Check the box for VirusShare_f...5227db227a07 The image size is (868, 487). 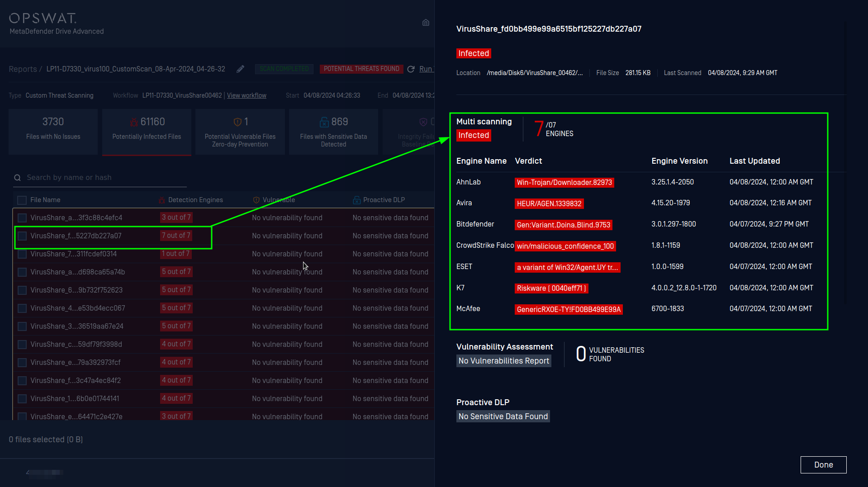pyautogui.click(x=22, y=236)
